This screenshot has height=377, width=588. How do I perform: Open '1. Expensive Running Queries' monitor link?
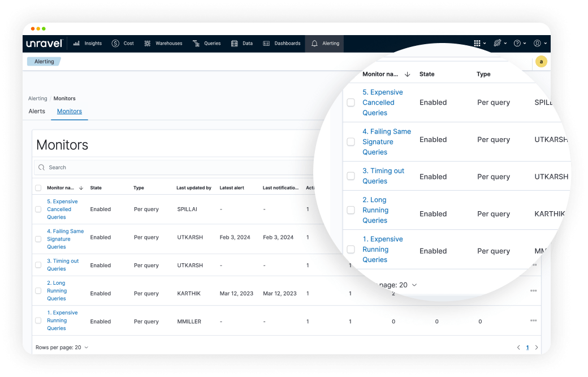tap(62, 320)
